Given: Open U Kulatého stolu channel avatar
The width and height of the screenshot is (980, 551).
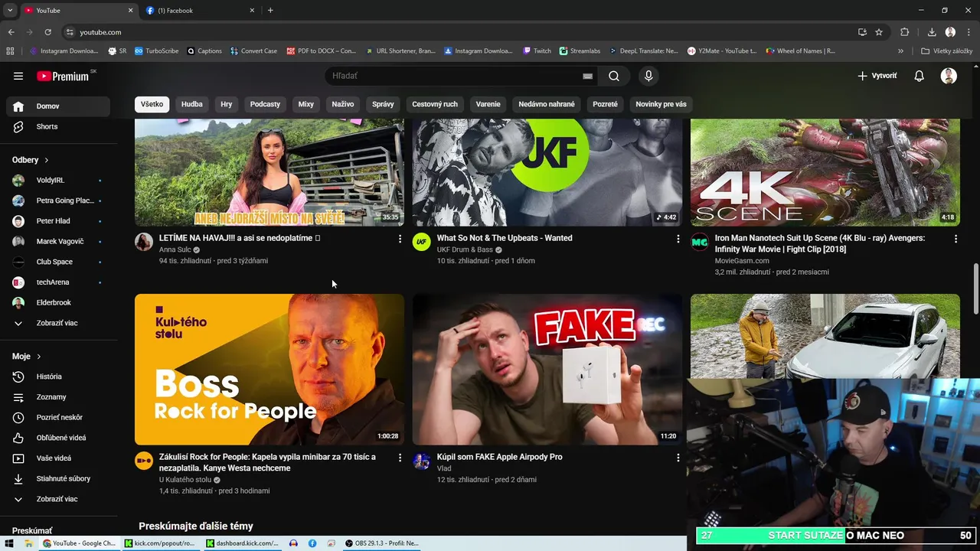Looking at the screenshot, I should point(144,461).
